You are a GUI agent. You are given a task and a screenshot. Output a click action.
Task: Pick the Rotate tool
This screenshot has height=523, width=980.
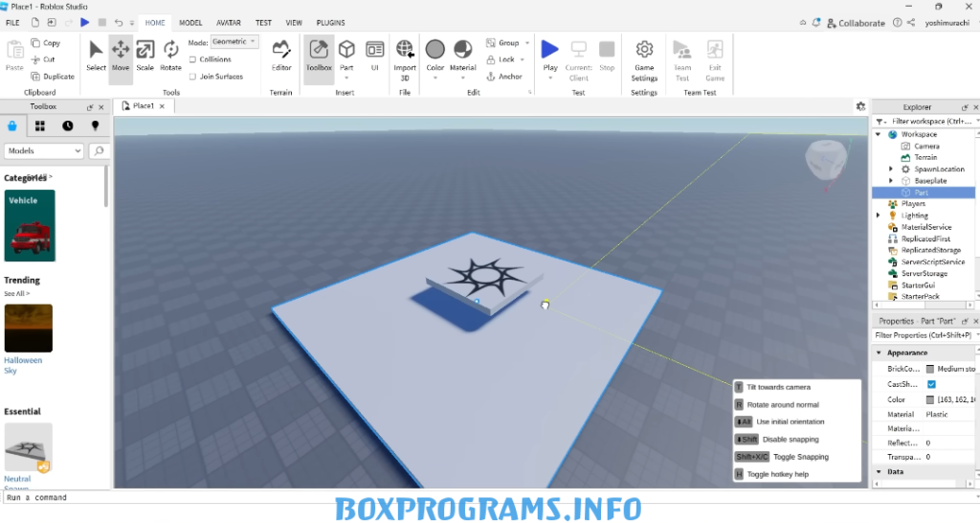click(170, 57)
